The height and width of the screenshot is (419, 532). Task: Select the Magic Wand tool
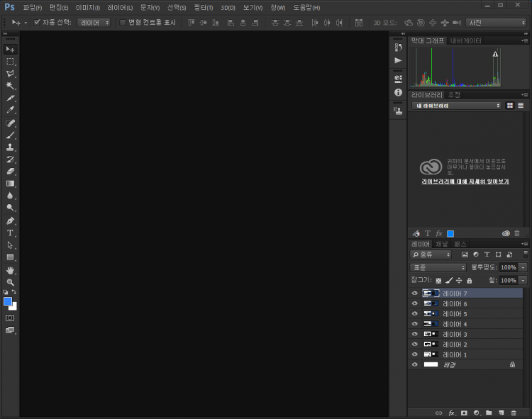(x=11, y=86)
